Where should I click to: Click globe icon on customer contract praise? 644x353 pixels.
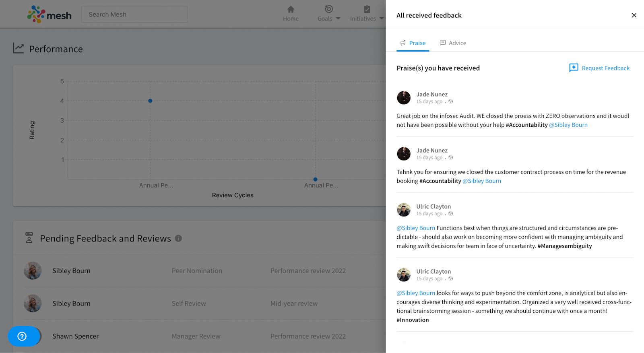(451, 157)
